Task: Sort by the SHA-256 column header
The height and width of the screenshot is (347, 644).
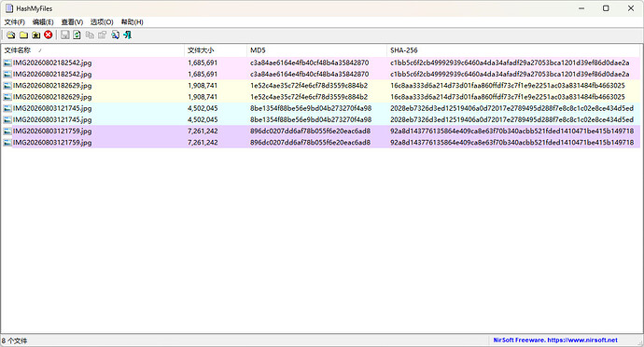Action: (513, 50)
